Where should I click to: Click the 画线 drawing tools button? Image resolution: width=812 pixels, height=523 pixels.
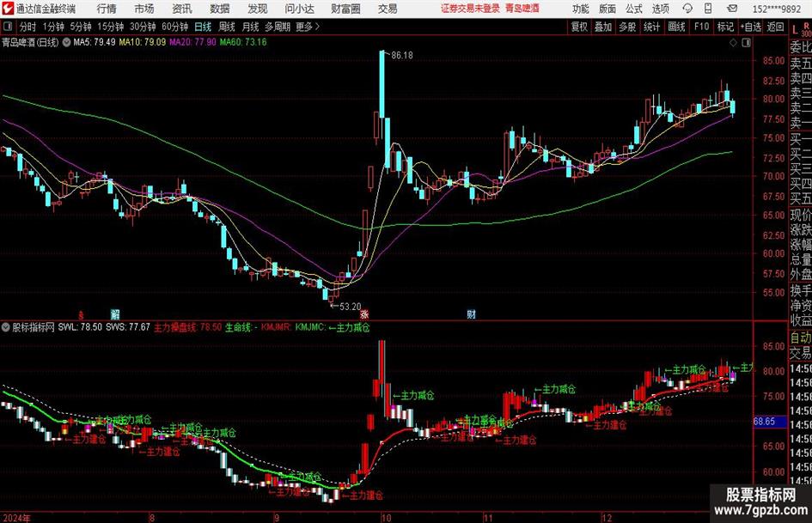click(676, 27)
